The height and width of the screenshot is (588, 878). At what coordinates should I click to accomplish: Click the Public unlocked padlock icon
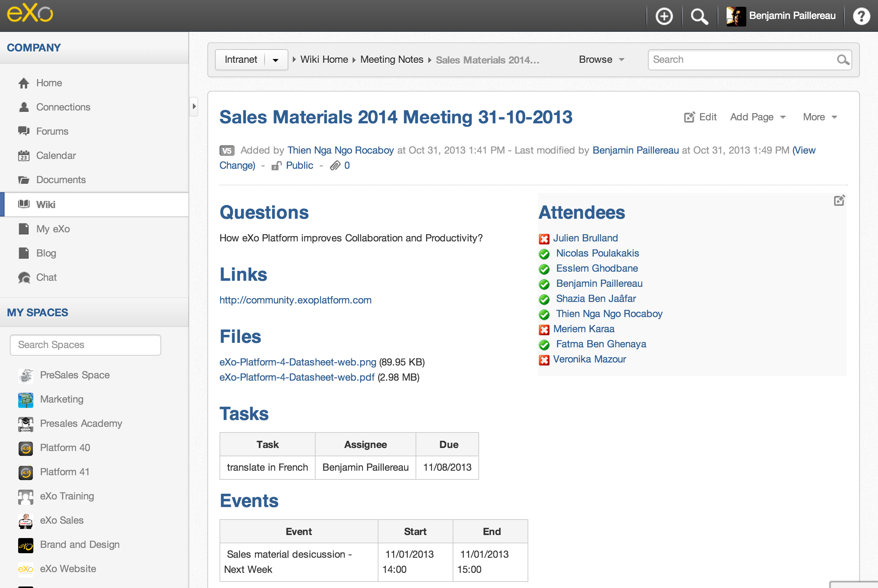tap(277, 166)
